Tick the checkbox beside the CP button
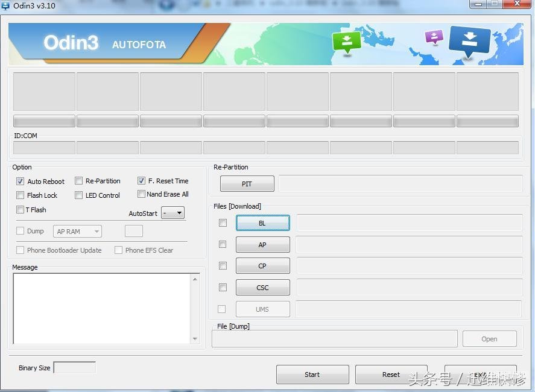Image resolution: width=535 pixels, height=392 pixels. tap(223, 265)
